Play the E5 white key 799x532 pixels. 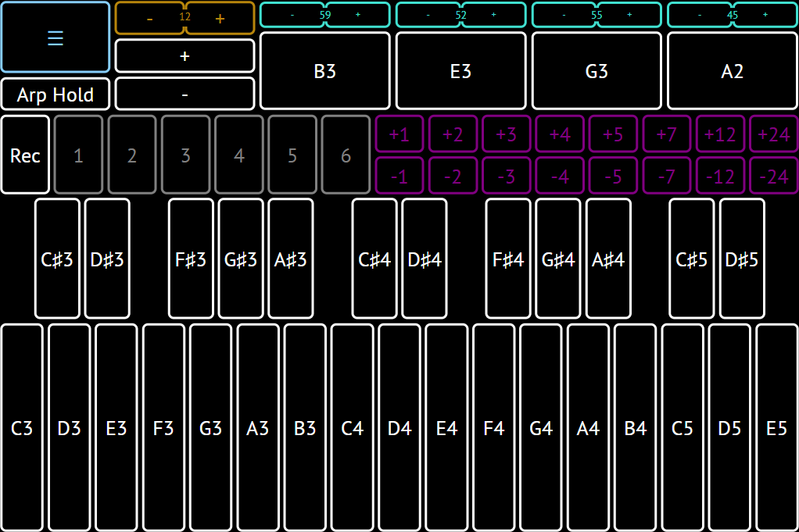(776, 427)
